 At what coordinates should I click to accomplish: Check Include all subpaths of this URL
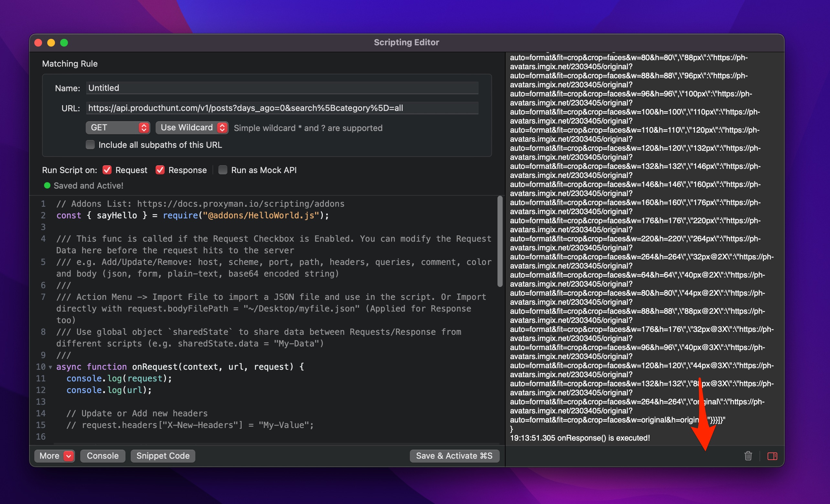tap(90, 145)
